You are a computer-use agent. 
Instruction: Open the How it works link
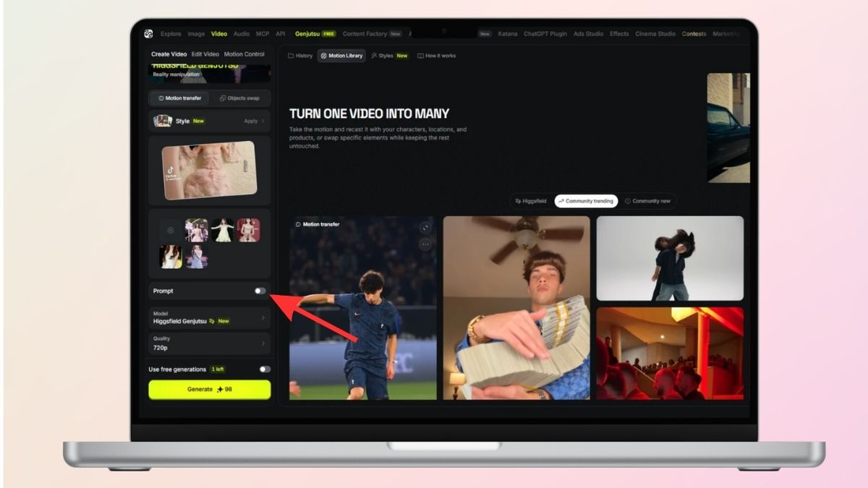tap(437, 56)
